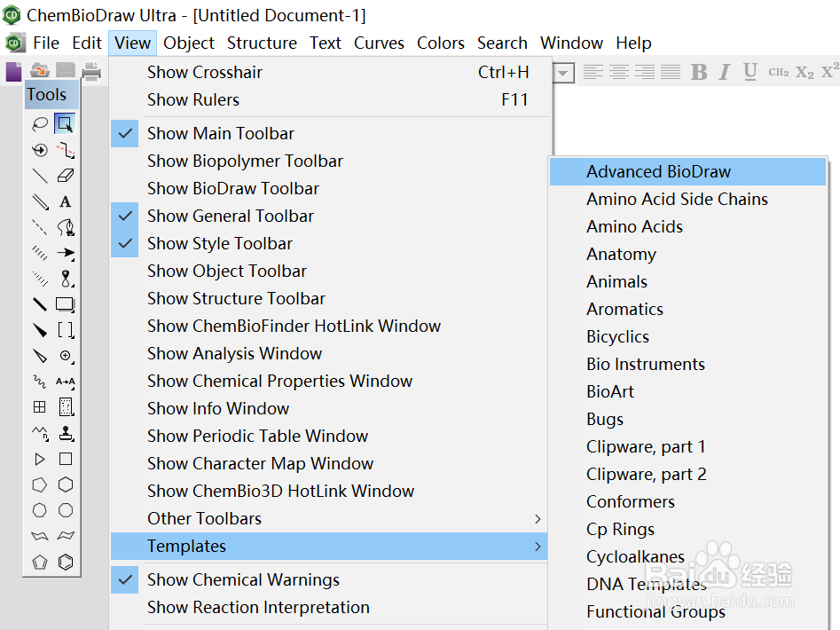Viewport: 840px width, 630px height.
Task: Activate the Text tool (letter A)
Action: pos(66,201)
